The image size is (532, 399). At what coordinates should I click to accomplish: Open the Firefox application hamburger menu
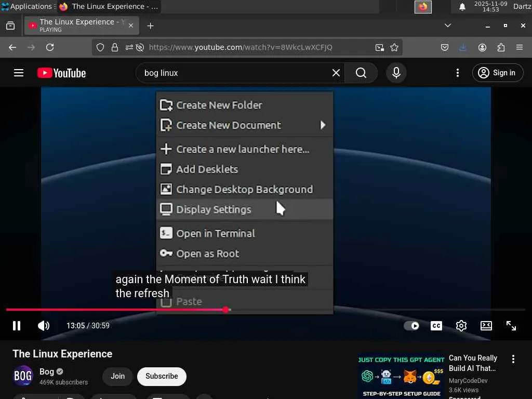click(x=520, y=47)
